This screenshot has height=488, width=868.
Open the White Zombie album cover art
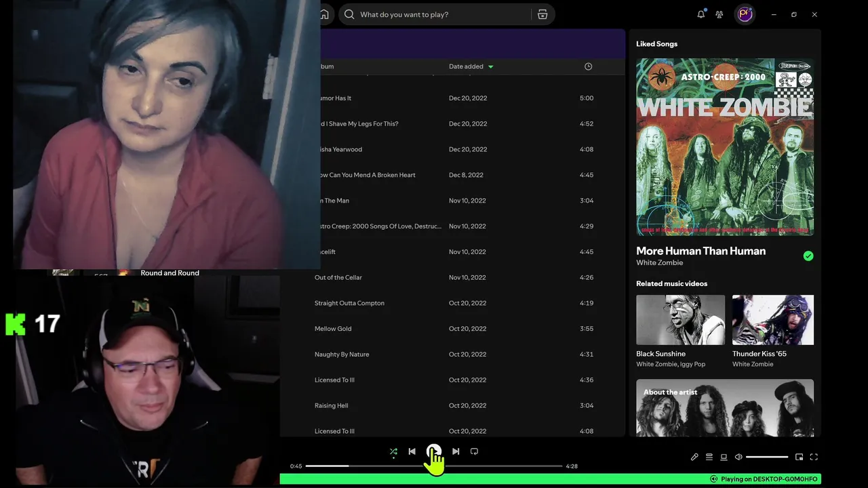(x=725, y=147)
